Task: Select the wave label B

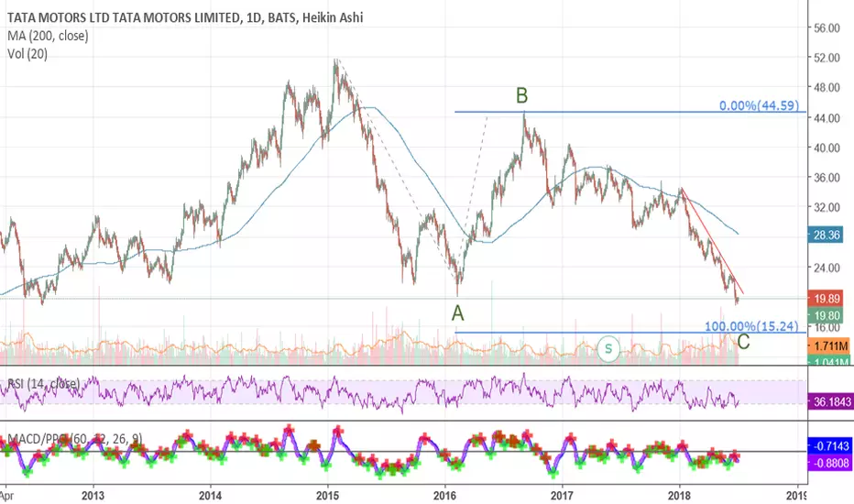Action: [x=521, y=96]
